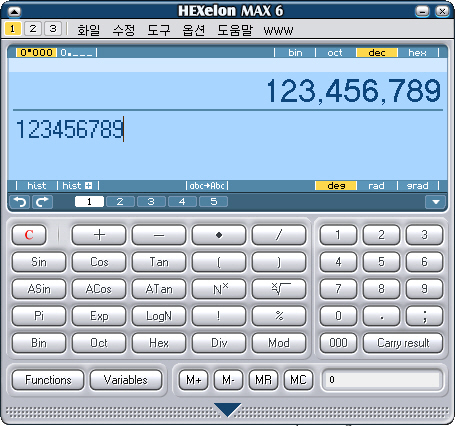Image resolution: width=455 pixels, height=426 pixels.
Task: Select display tab 4
Action: [x=182, y=202]
